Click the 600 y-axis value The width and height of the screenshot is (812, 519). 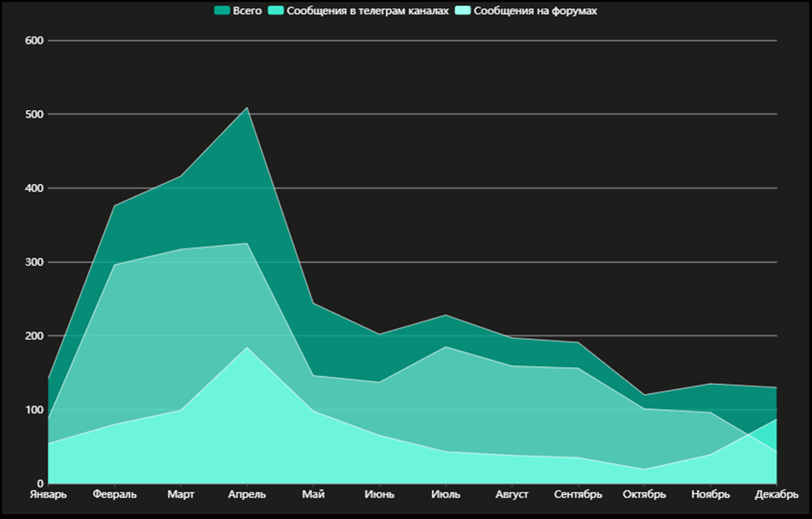tap(34, 40)
